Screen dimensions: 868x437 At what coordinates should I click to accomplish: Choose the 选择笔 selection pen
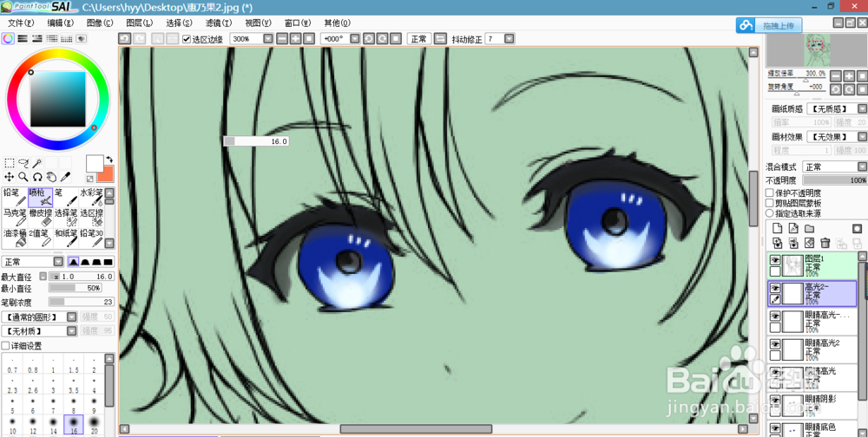[66, 218]
